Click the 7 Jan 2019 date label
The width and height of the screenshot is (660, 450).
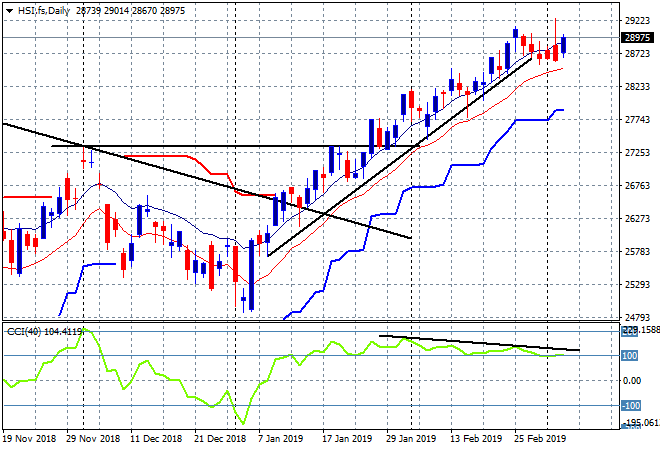click(x=280, y=439)
